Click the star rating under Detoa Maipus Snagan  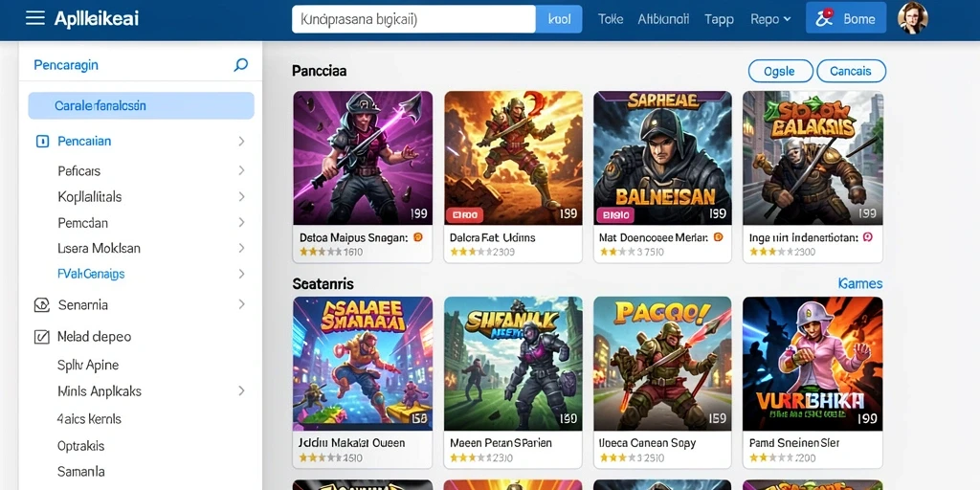click(x=321, y=253)
